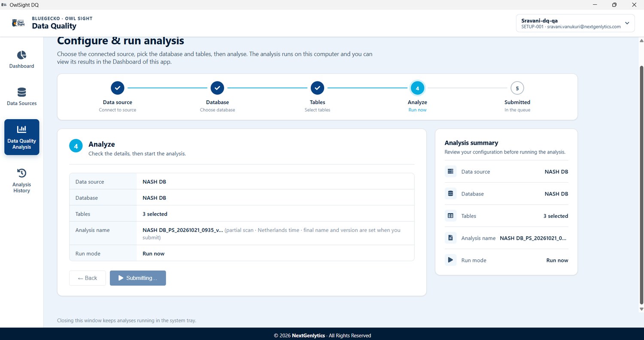Click the truncated analysis name NASH DB_PS_20261021_0935_v...
This screenshot has height=340, width=644.
[182, 230]
